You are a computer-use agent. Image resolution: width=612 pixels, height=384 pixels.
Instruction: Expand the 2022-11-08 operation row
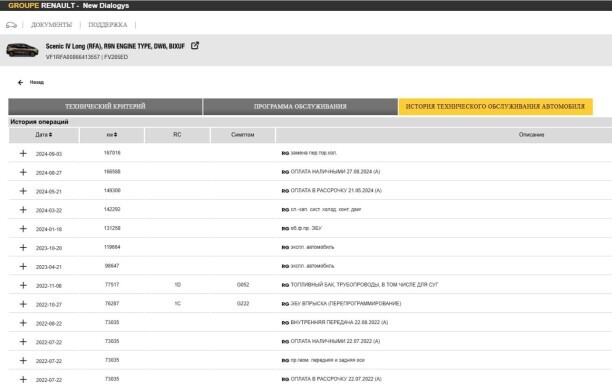pyautogui.click(x=23, y=285)
